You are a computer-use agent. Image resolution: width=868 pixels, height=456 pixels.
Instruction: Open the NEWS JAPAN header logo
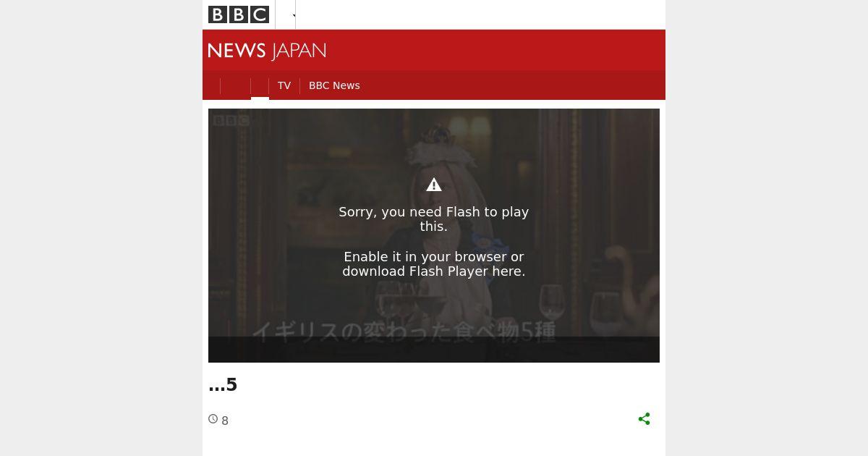pyautogui.click(x=267, y=51)
